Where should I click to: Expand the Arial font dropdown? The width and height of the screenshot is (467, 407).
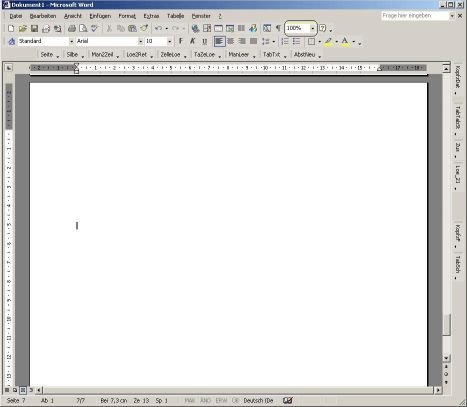[140, 41]
